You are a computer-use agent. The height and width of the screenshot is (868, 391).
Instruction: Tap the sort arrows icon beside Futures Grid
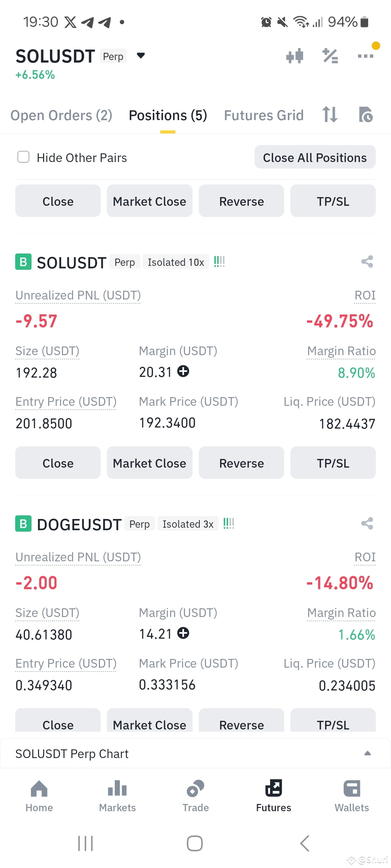(330, 115)
